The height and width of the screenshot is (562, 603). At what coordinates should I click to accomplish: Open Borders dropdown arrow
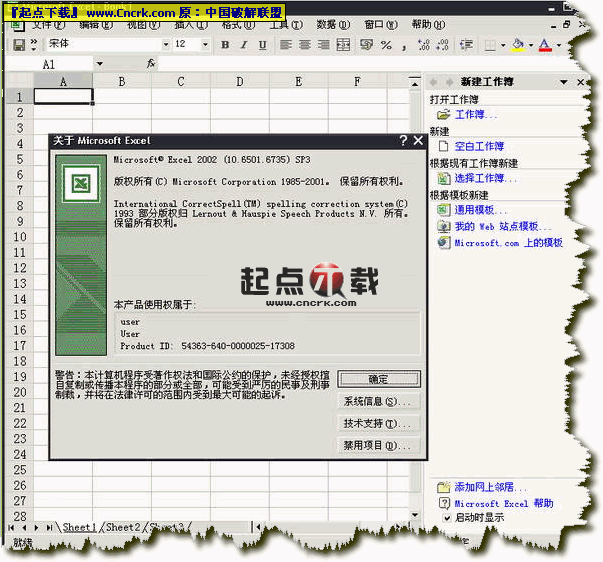[x=503, y=45]
